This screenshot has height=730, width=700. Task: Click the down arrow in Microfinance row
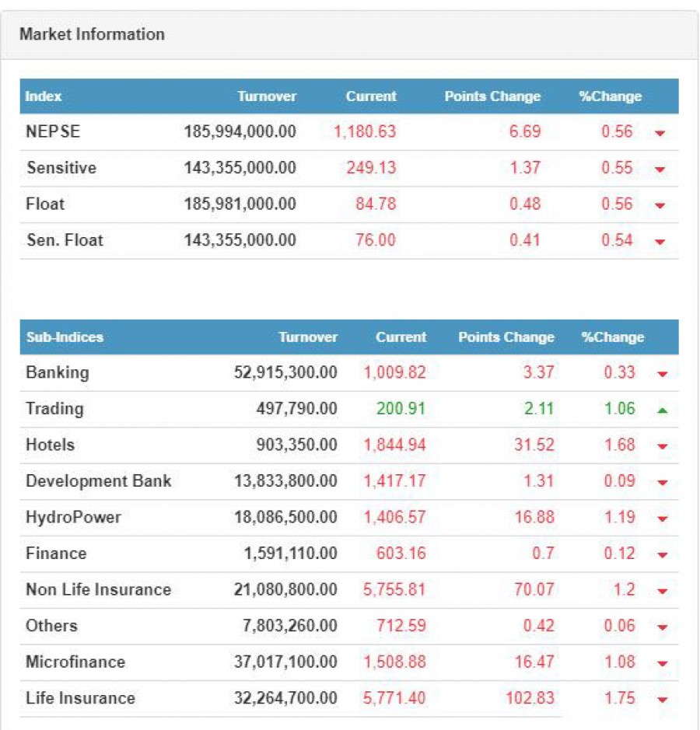[x=662, y=664]
